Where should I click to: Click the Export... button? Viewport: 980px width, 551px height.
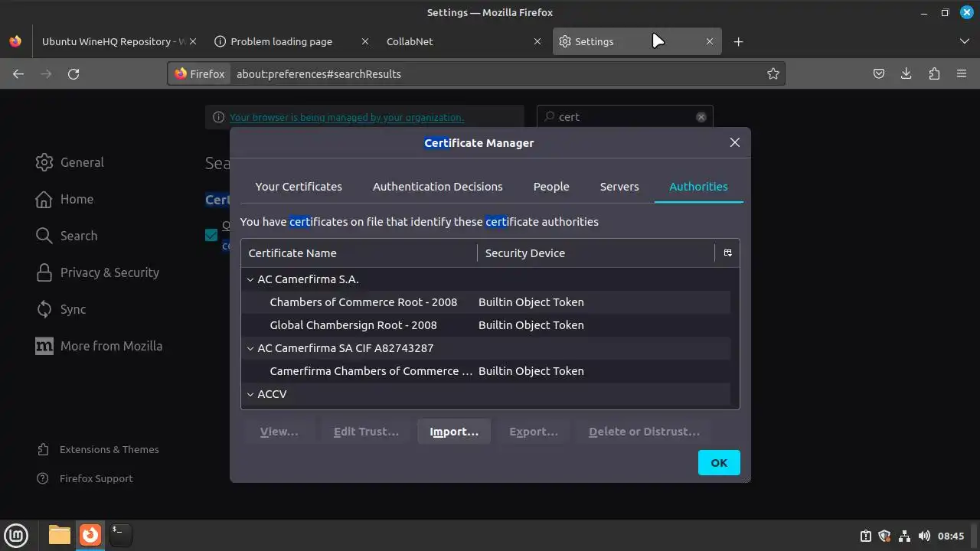(x=534, y=432)
